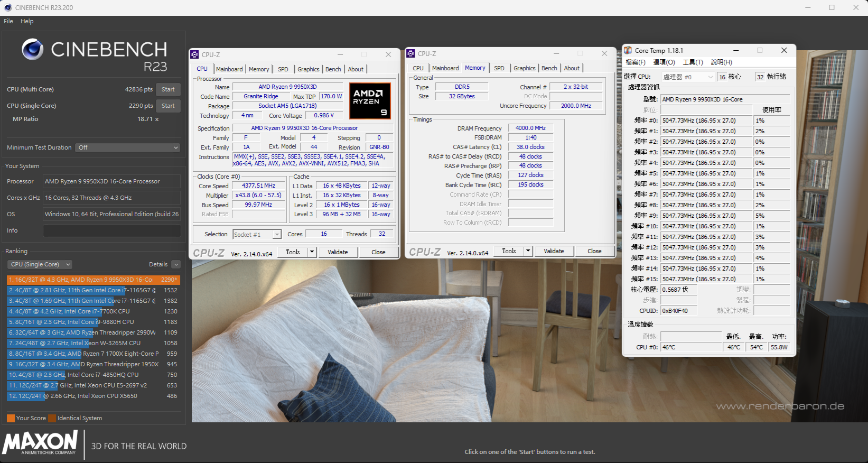The height and width of the screenshot is (463, 868).
Task: Click Close button in left CPU-Z window
Action: click(x=378, y=252)
